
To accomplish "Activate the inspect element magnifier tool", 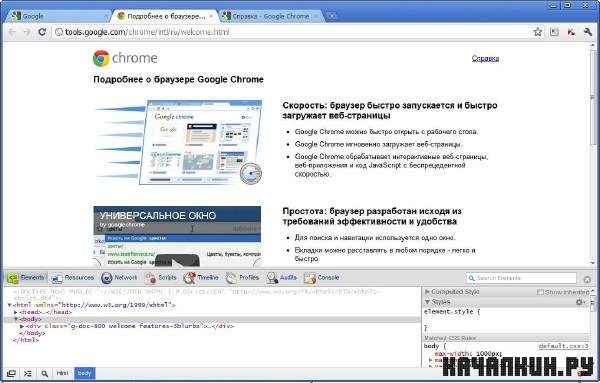I will point(44,373).
